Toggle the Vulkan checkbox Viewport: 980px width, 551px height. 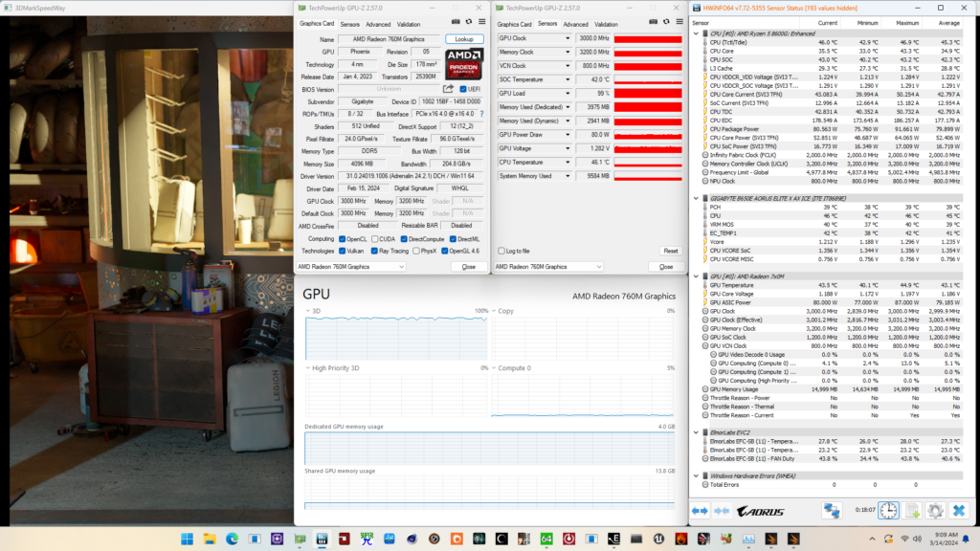[x=342, y=252]
